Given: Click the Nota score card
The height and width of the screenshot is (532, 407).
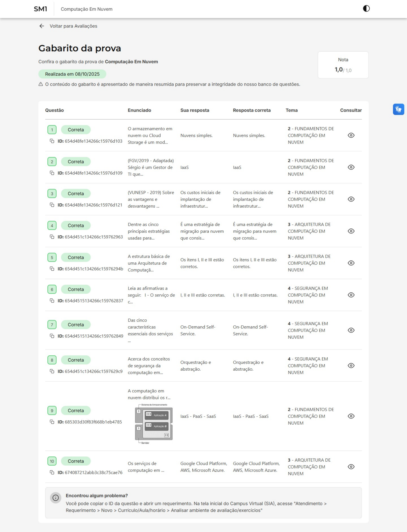Looking at the screenshot, I should 343,65.
